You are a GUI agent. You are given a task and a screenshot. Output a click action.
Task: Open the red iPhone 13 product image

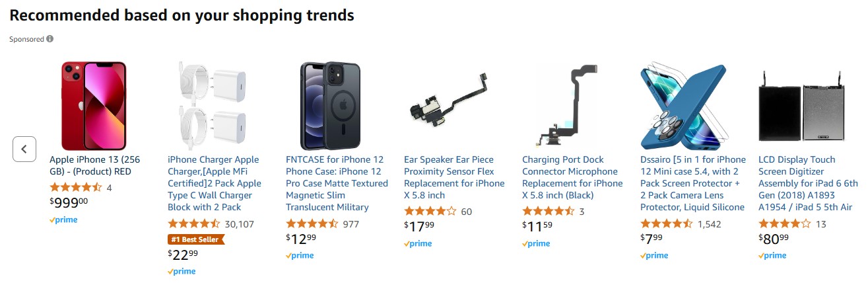(x=93, y=106)
